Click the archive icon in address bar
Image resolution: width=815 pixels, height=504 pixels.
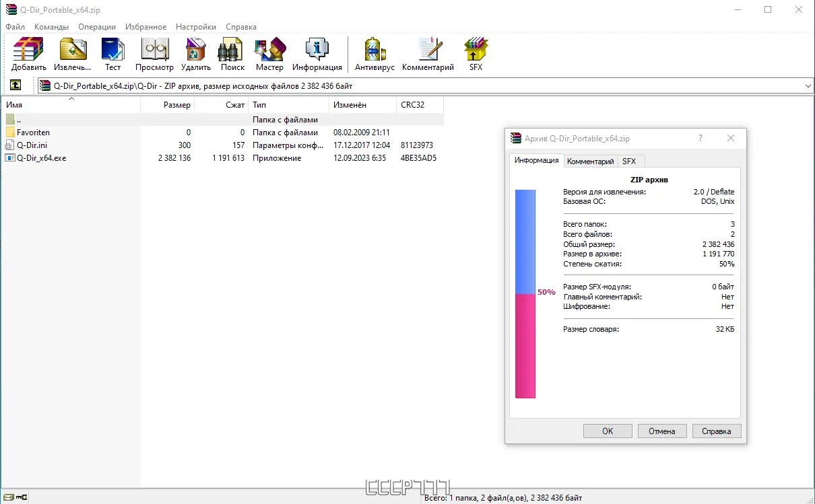coord(45,85)
